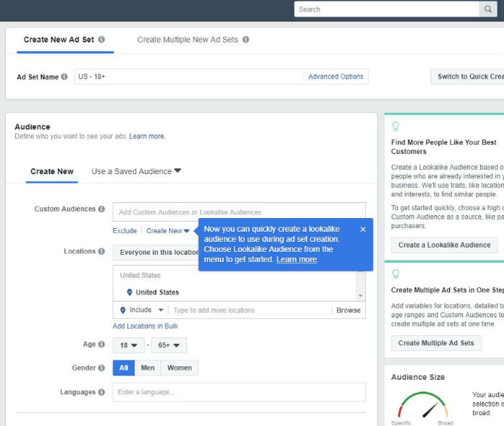Open the minimum age 18 dropdown
The width and height of the screenshot is (504, 426).
(x=128, y=345)
